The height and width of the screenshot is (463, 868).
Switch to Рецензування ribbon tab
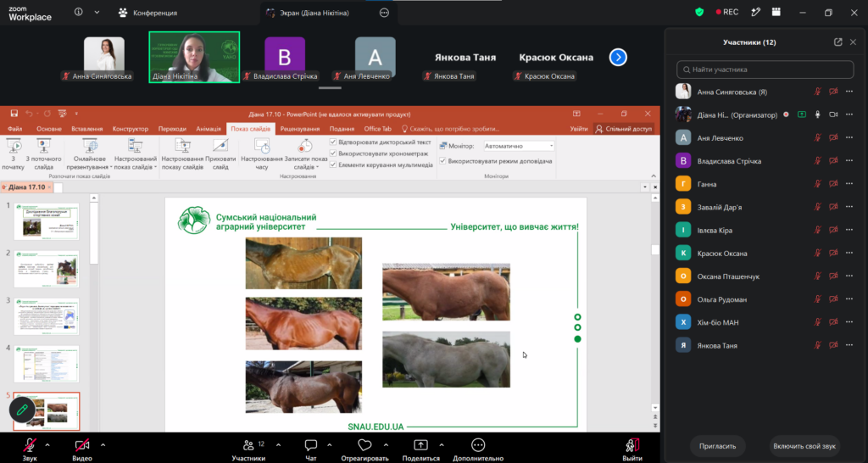[300, 129]
